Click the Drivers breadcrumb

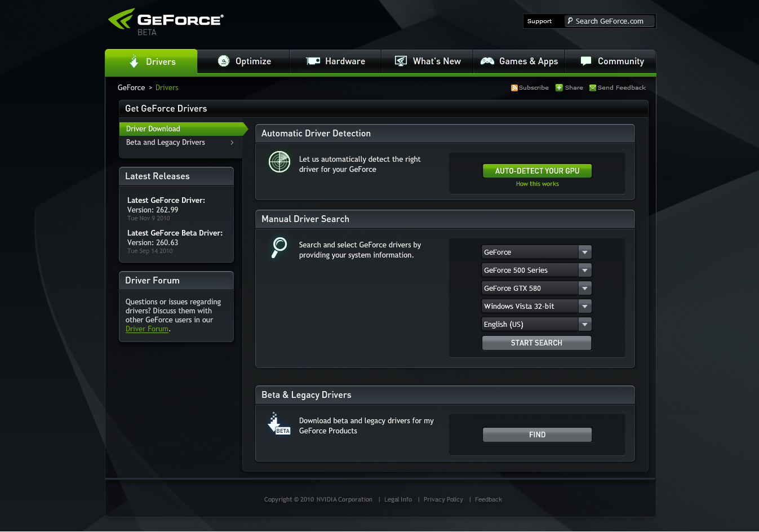[167, 88]
